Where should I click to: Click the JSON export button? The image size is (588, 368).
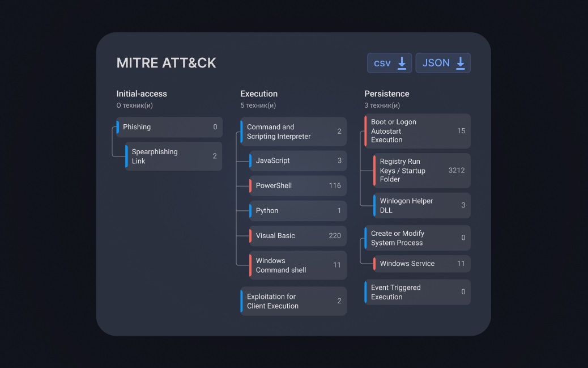click(x=443, y=62)
